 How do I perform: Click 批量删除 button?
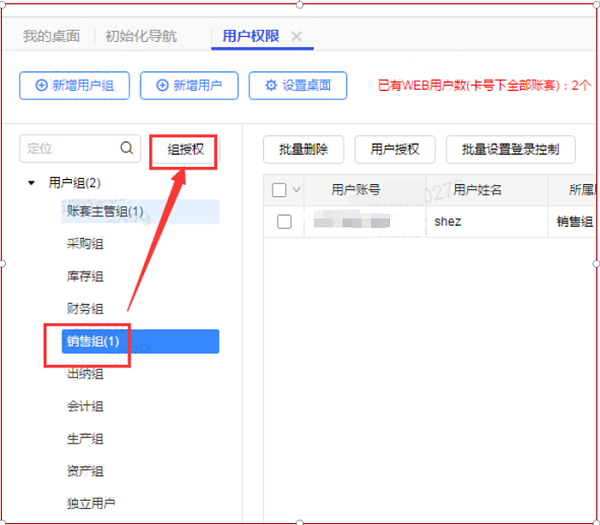[x=303, y=150]
